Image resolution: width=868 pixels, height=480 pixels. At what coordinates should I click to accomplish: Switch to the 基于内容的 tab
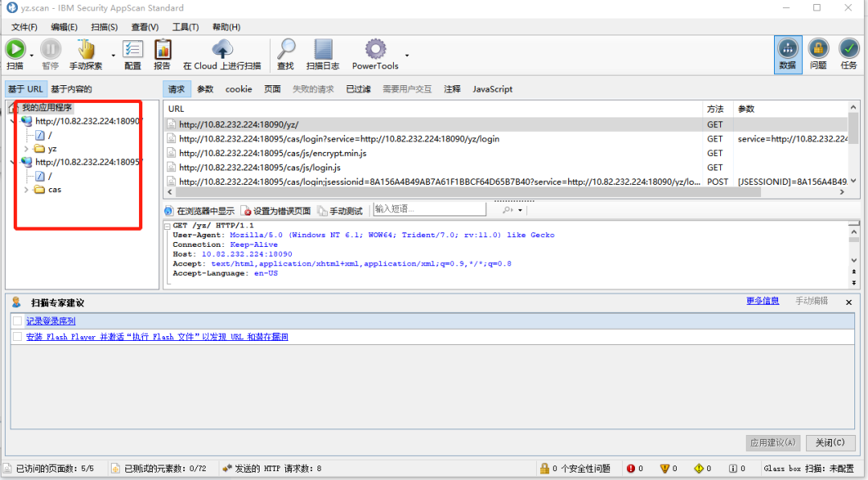tap(72, 89)
